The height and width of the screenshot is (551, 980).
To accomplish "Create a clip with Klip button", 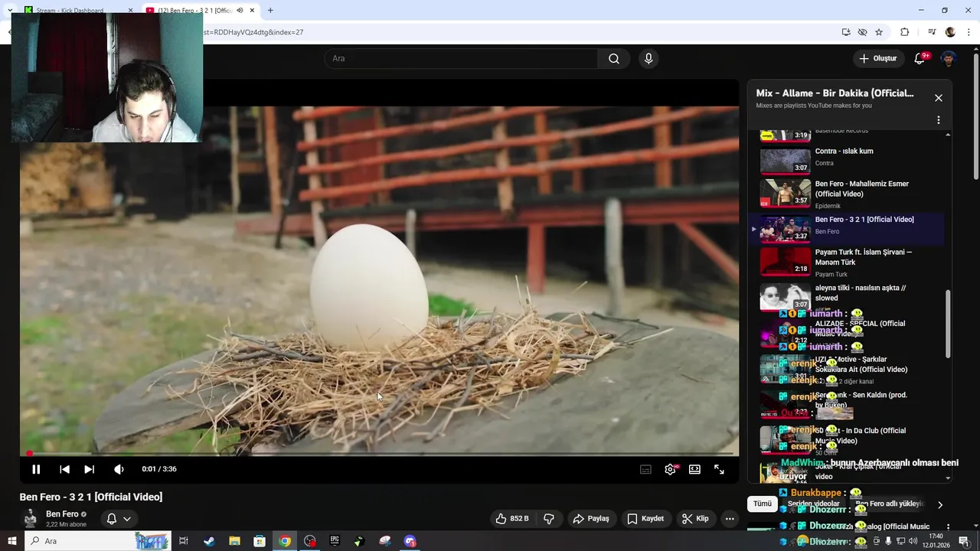I will pyautogui.click(x=695, y=519).
